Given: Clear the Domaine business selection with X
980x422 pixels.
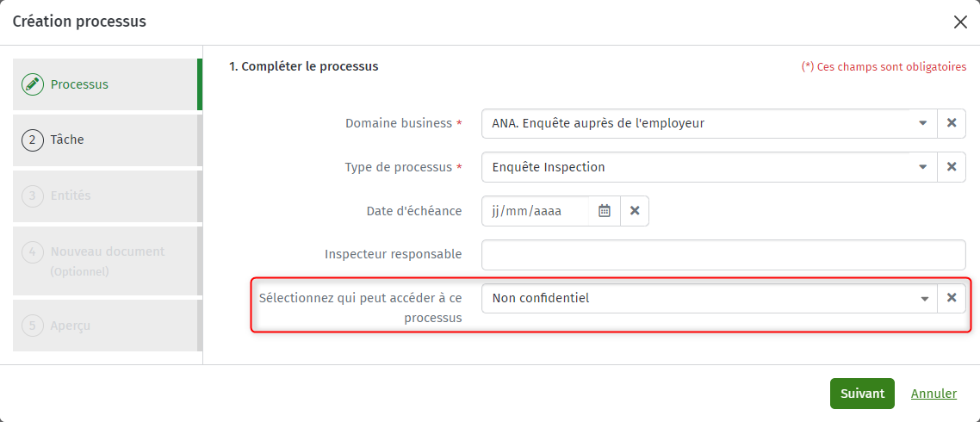Looking at the screenshot, I should [952, 123].
